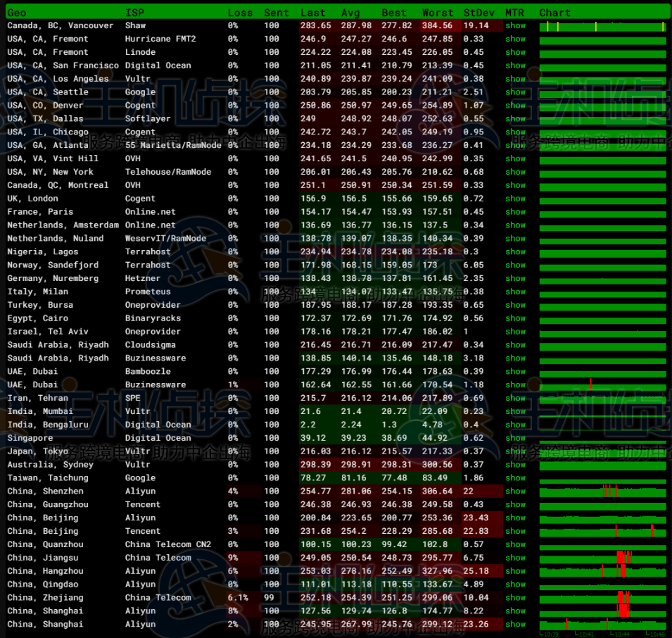Click show for Nigeria Lagos Terrahost
This screenshot has height=638, width=672.
click(515, 252)
